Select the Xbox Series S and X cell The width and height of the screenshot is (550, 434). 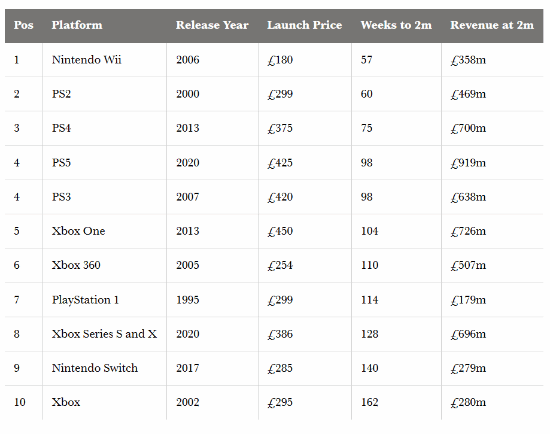click(105, 334)
